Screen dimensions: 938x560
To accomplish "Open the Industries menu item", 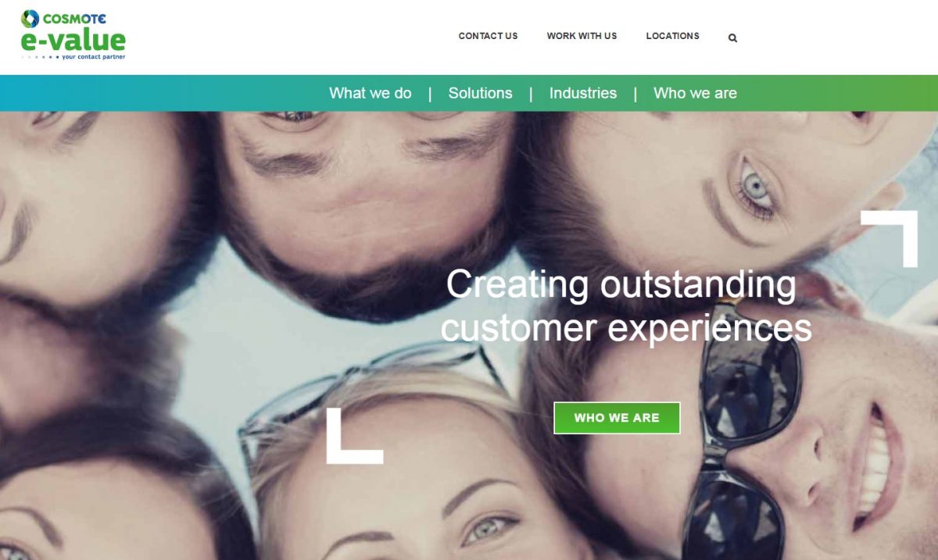I will point(583,93).
